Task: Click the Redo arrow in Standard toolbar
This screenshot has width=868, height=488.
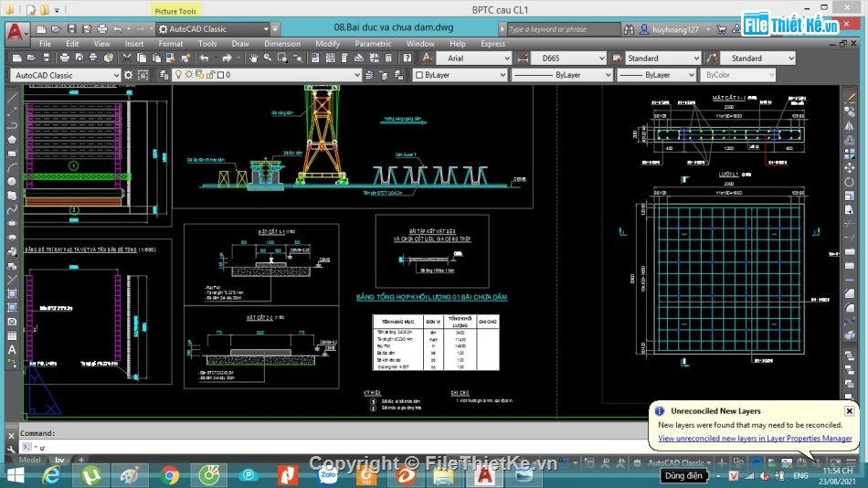Action: coord(227,58)
